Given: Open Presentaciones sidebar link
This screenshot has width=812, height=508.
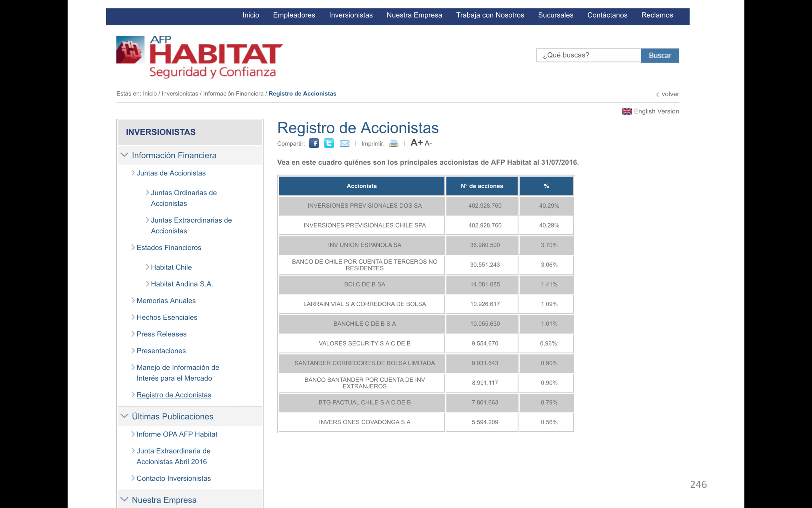Looking at the screenshot, I should pyautogui.click(x=161, y=351).
